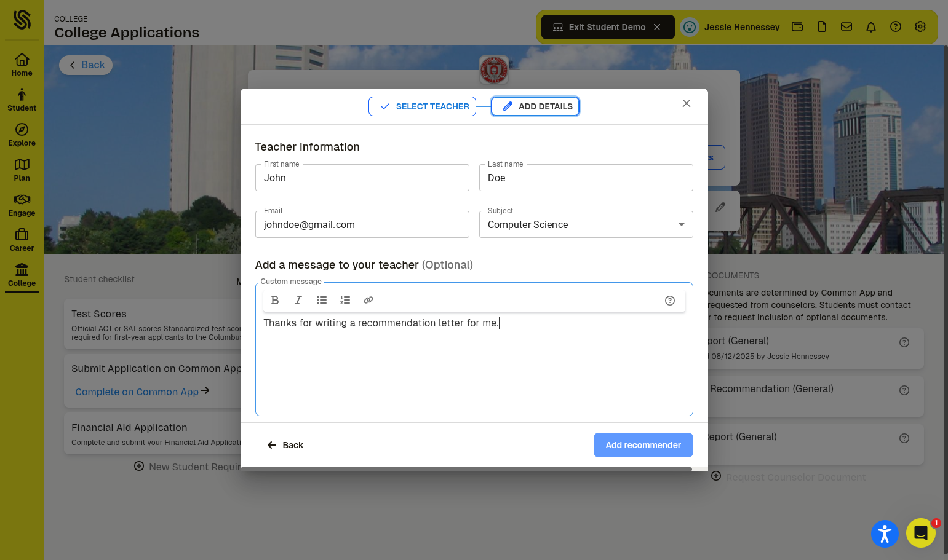Toggle bold formatting in custom message
The image size is (948, 560).
coord(275,300)
